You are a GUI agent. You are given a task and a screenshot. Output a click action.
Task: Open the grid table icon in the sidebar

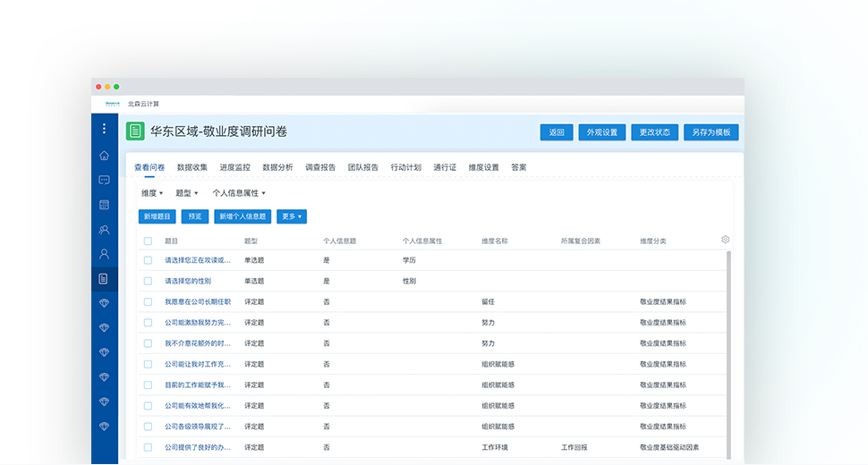[x=104, y=205]
